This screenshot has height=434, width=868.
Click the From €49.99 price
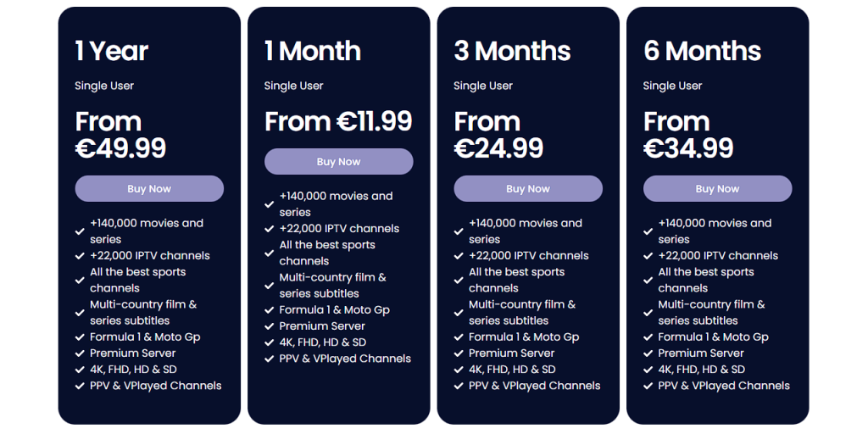(x=120, y=135)
